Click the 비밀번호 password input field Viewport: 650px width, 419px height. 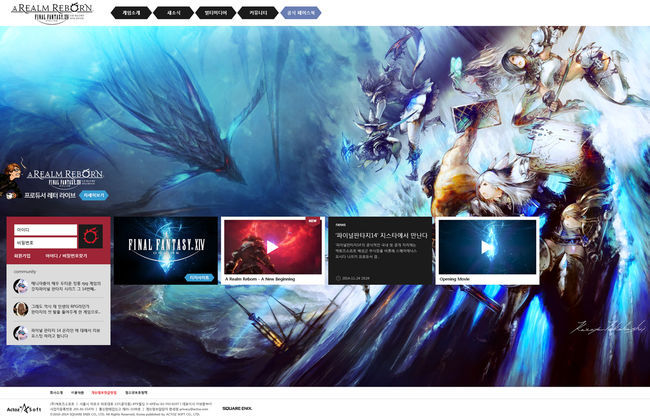pos(45,242)
